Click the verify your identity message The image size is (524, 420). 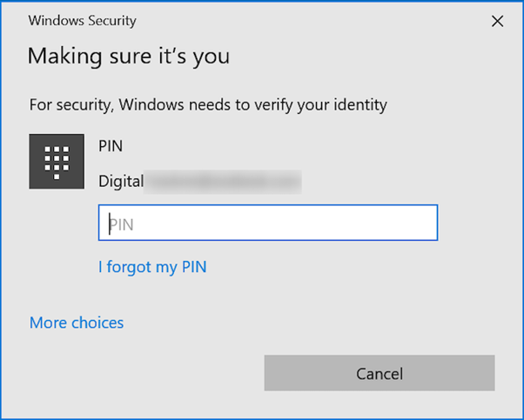(208, 105)
